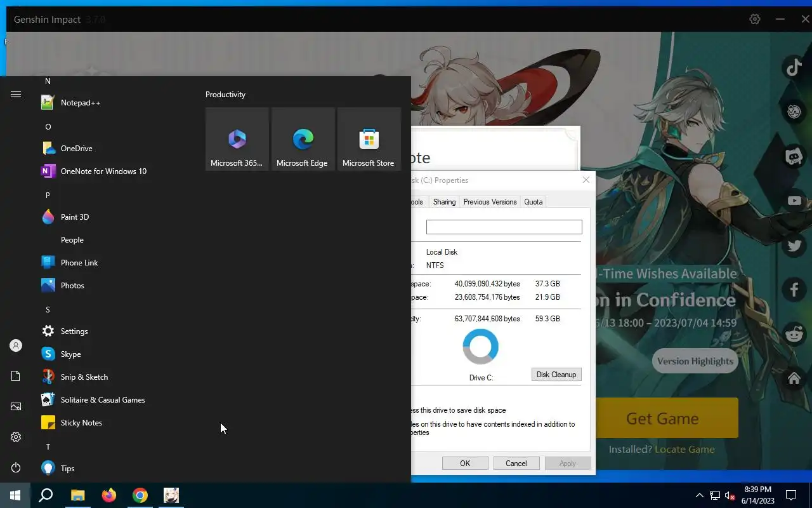The height and width of the screenshot is (508, 812).
Task: Open the HoYoLAB community icon below TikTok
Action: 794,112
